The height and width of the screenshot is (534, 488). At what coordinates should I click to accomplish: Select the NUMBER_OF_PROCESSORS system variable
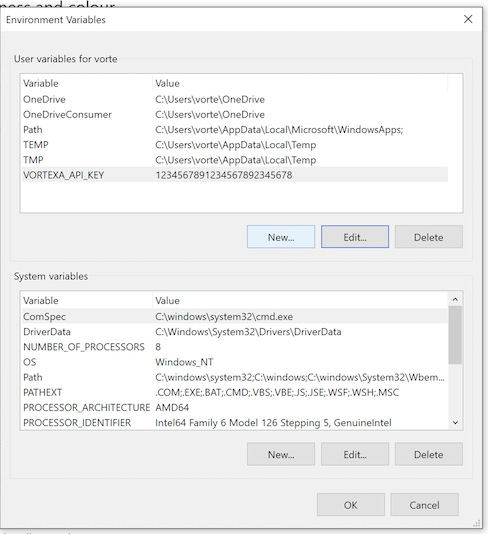pos(235,347)
